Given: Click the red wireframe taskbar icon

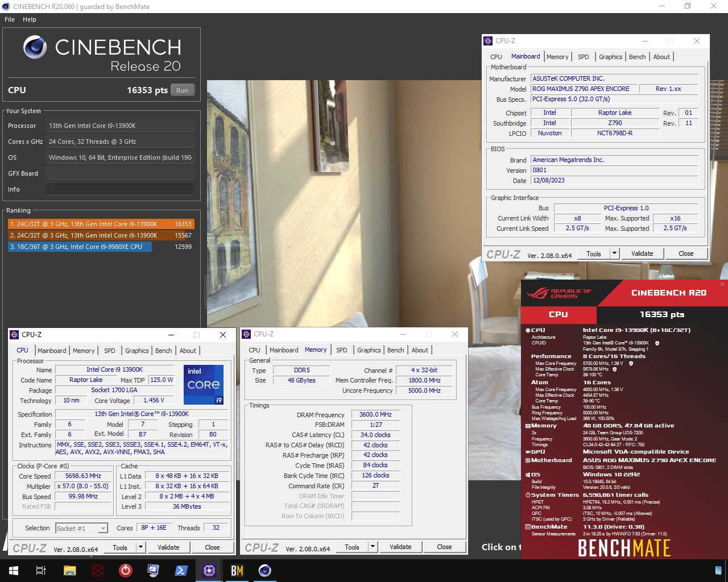Looking at the screenshot, I should pyautogui.click(x=98, y=570).
